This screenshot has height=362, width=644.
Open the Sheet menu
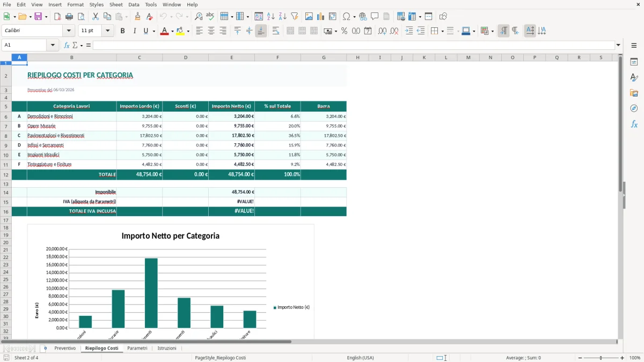(x=116, y=4)
